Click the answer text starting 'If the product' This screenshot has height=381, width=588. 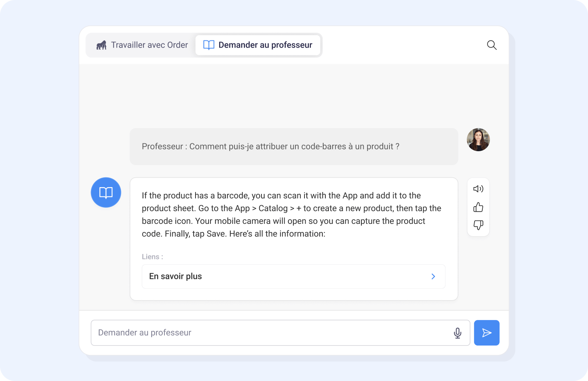(291, 215)
